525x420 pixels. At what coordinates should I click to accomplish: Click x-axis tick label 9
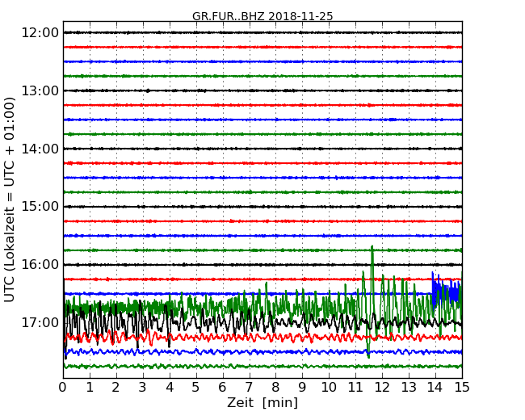click(x=302, y=388)
